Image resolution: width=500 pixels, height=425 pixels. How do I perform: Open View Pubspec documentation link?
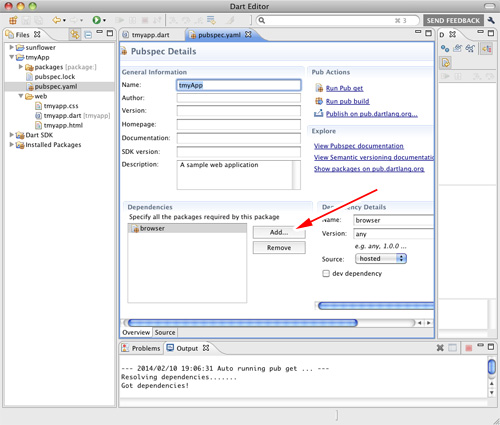(x=359, y=146)
